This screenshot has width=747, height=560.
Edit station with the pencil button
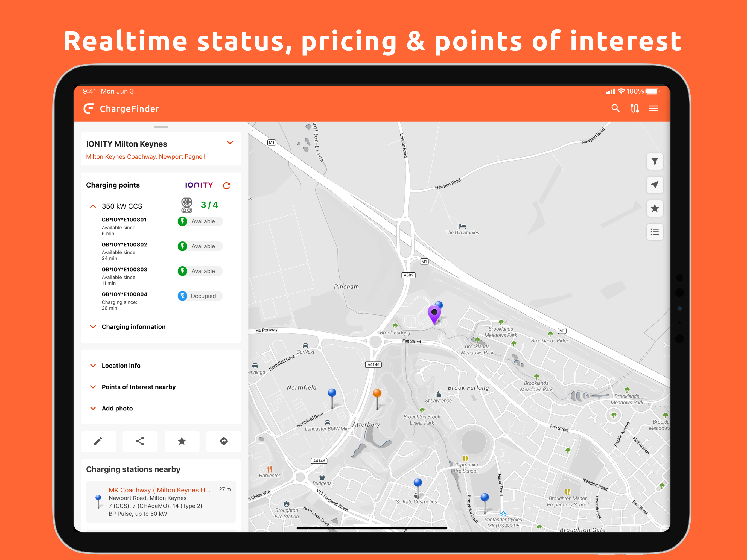(98, 441)
